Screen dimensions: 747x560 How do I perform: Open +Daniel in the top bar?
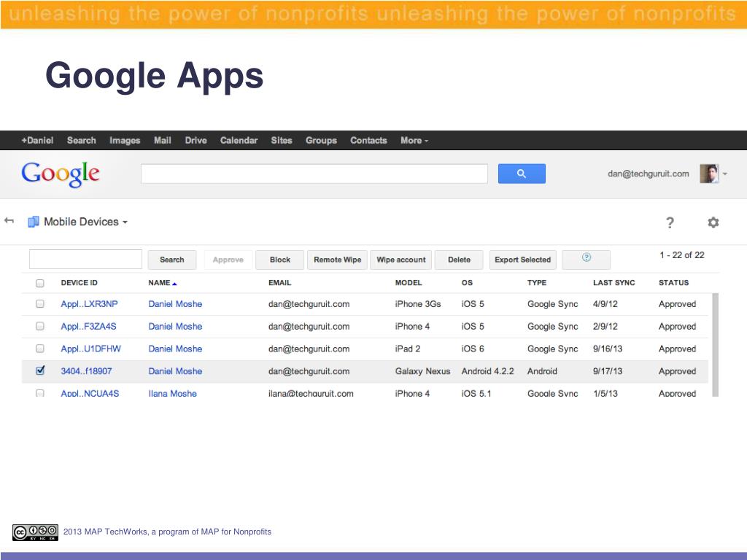37,141
